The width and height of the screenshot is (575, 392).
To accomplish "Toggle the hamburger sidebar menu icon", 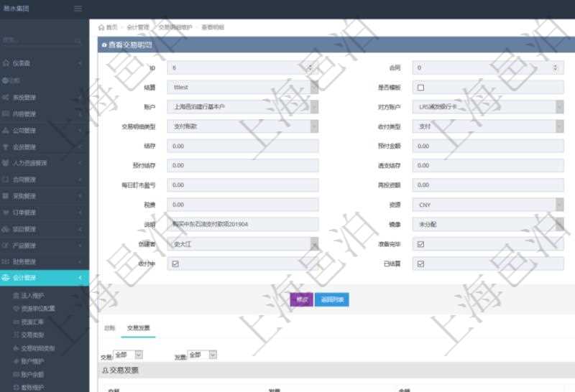I will (78, 9).
